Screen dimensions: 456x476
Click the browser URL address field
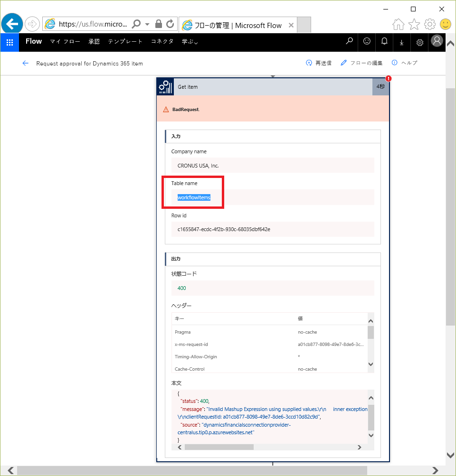pos(93,24)
